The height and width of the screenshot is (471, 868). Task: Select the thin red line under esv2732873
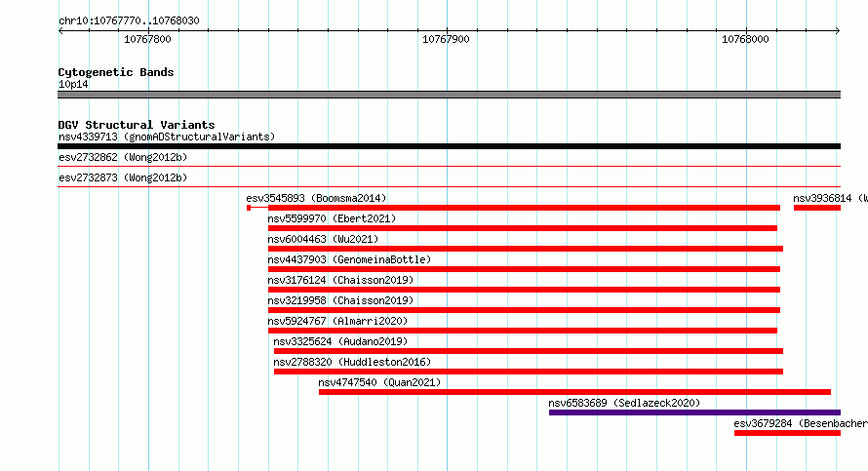coord(449,186)
